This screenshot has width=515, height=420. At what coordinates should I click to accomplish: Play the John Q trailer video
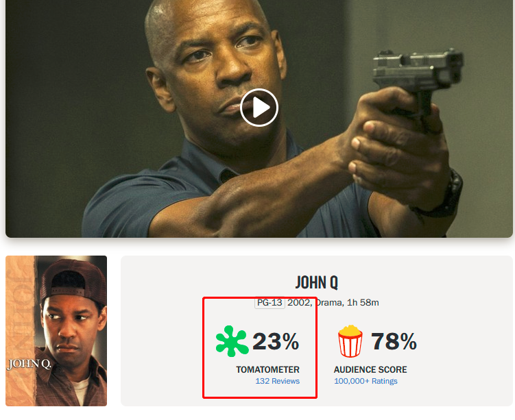pos(259,108)
